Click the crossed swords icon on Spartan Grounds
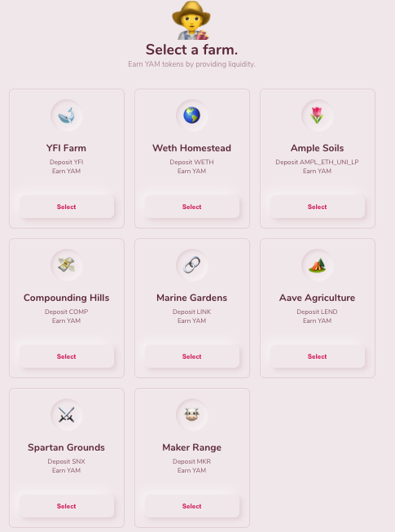The width and height of the screenshot is (395, 532). pos(67,415)
